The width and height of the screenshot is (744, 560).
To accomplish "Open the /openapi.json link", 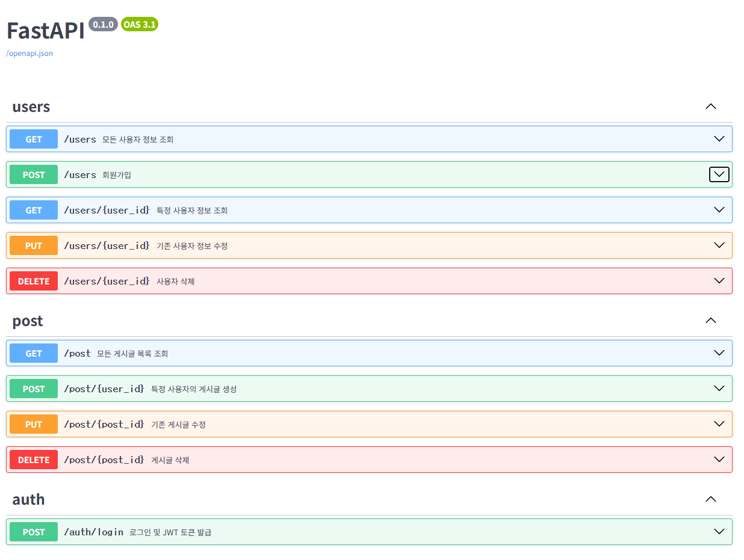I will (29, 54).
